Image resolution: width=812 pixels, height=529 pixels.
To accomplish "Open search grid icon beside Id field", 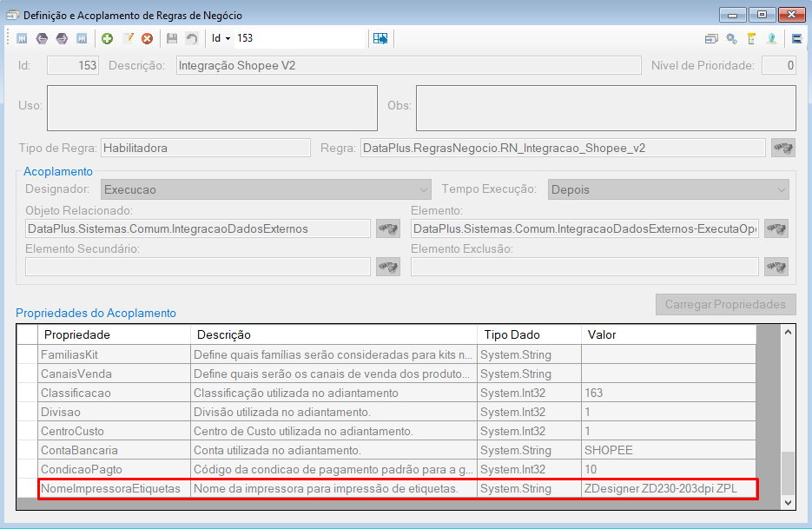I will point(380,38).
